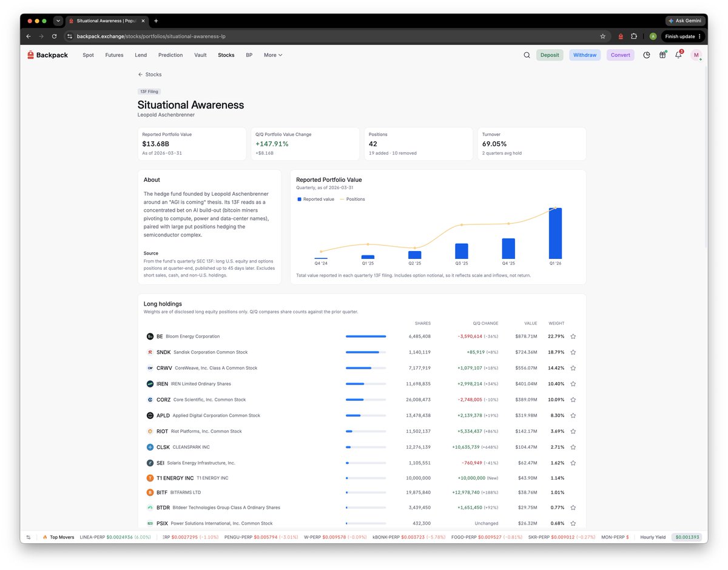Open the search magnifier icon

point(527,55)
